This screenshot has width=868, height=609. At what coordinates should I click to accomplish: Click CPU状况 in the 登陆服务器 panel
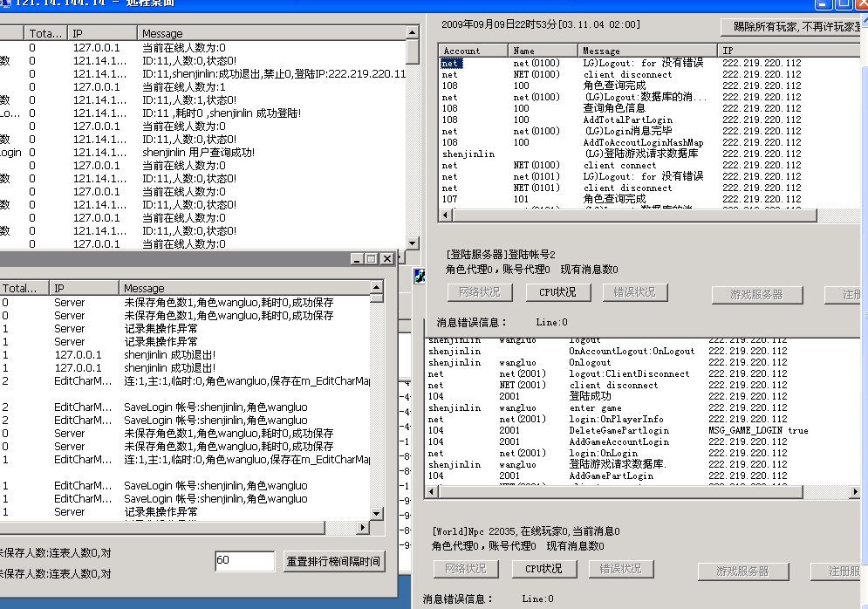(557, 292)
